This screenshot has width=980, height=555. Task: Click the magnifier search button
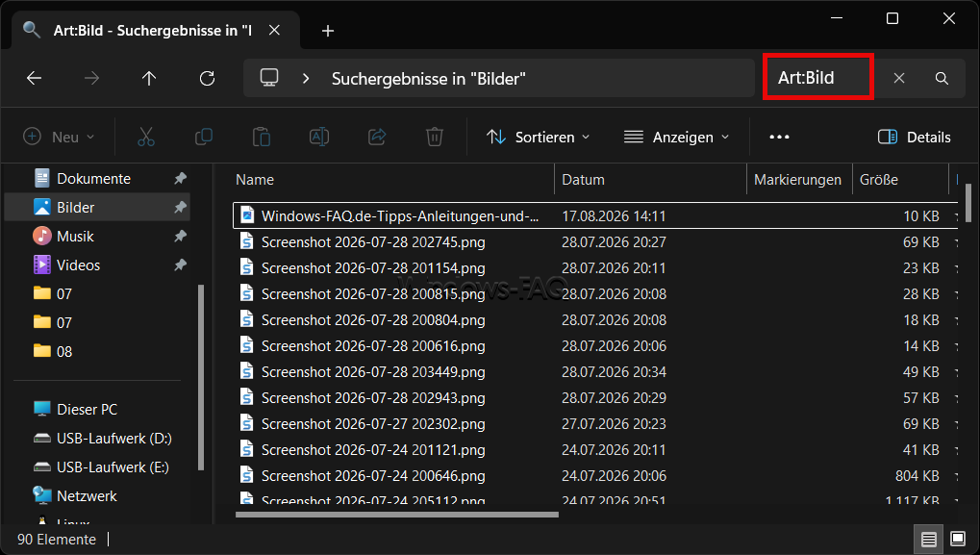[942, 78]
